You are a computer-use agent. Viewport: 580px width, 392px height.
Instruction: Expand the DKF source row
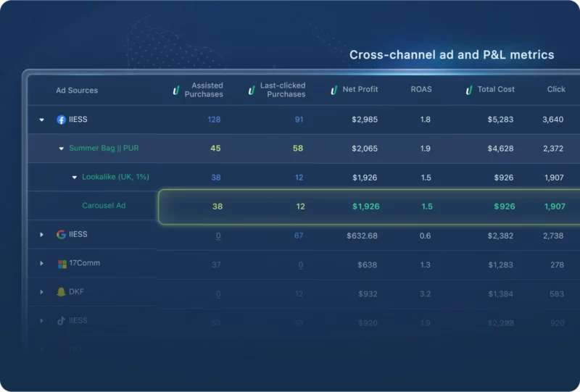click(x=41, y=292)
